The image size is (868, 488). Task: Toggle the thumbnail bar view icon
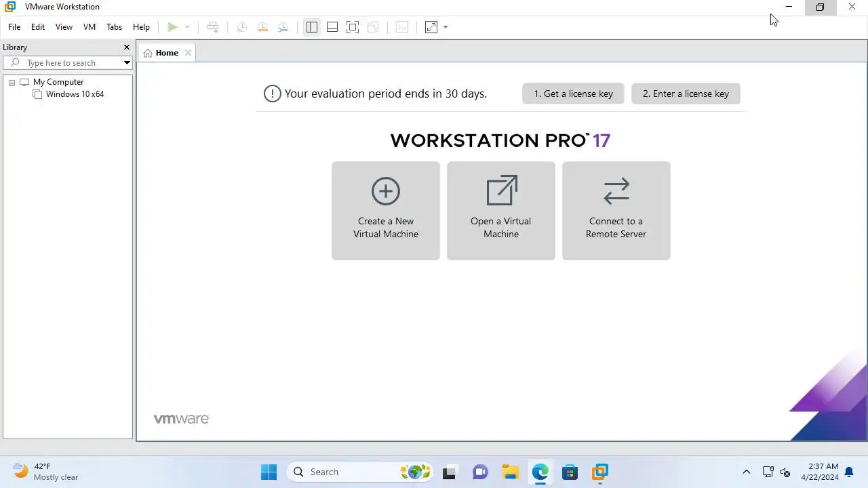coord(332,27)
